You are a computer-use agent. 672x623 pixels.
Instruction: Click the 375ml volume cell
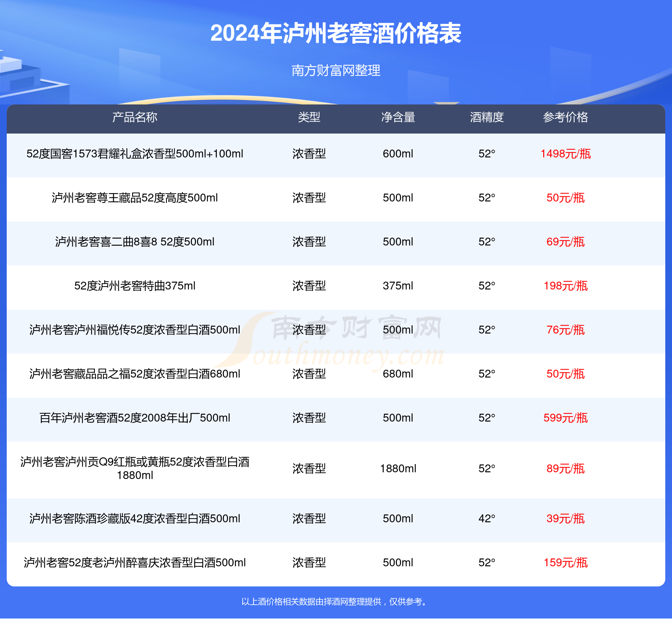[x=398, y=286]
